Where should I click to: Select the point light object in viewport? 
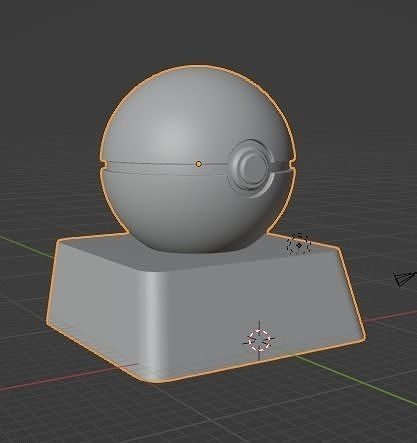point(299,245)
